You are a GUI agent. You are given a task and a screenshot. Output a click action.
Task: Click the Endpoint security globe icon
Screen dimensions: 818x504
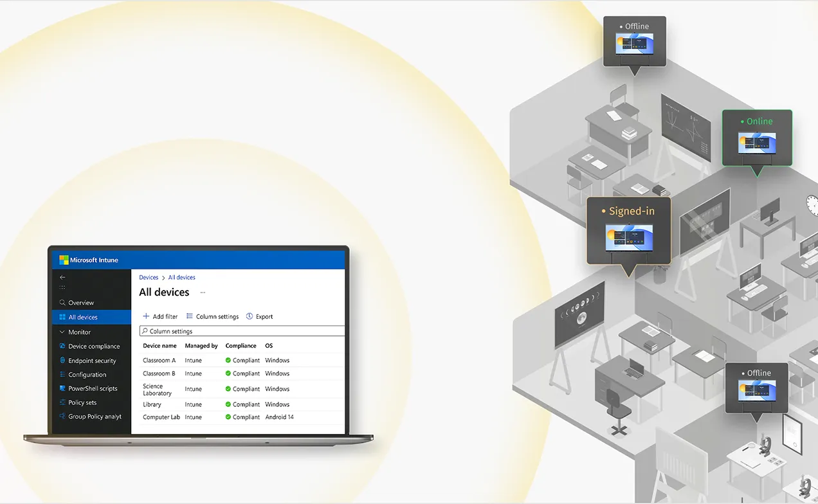pos(62,361)
